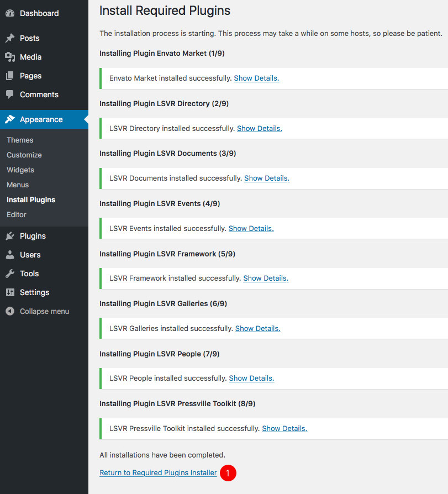Click the Users person icon
Screen dimensions: 448x494
point(10,255)
